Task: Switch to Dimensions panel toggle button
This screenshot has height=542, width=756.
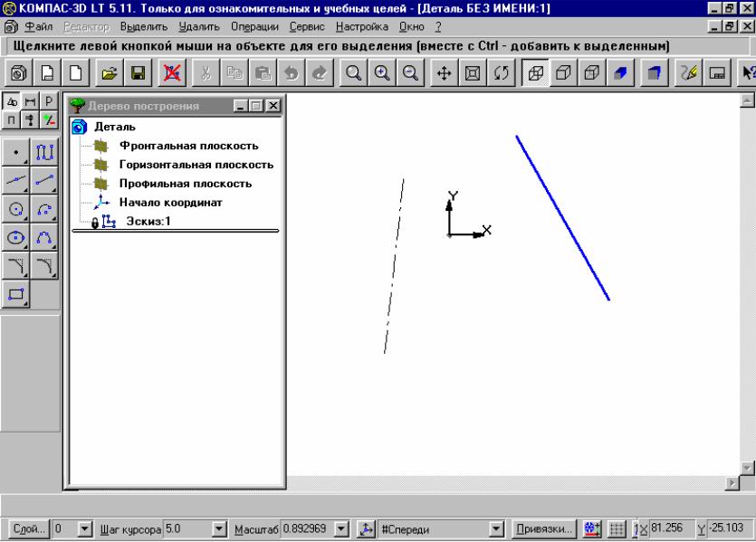Action: pyautogui.click(x=31, y=101)
